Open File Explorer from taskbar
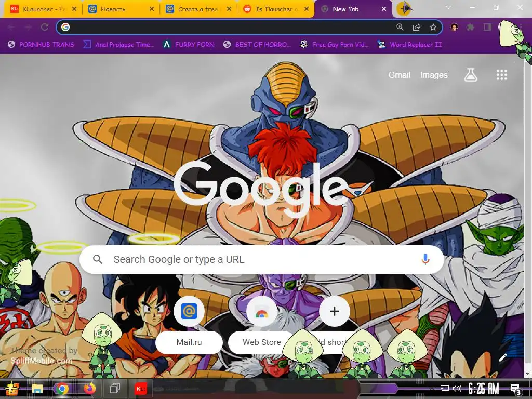The height and width of the screenshot is (399, 532). coord(37,389)
